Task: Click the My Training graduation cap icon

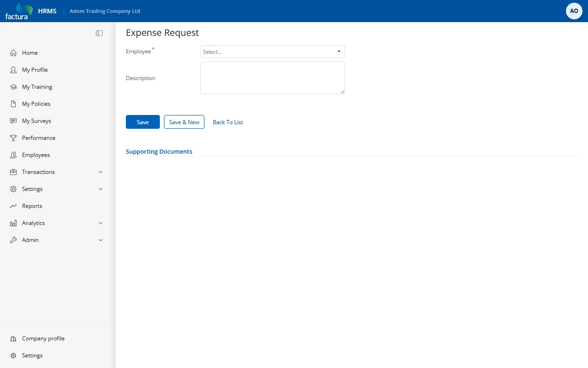Action: pos(13,87)
